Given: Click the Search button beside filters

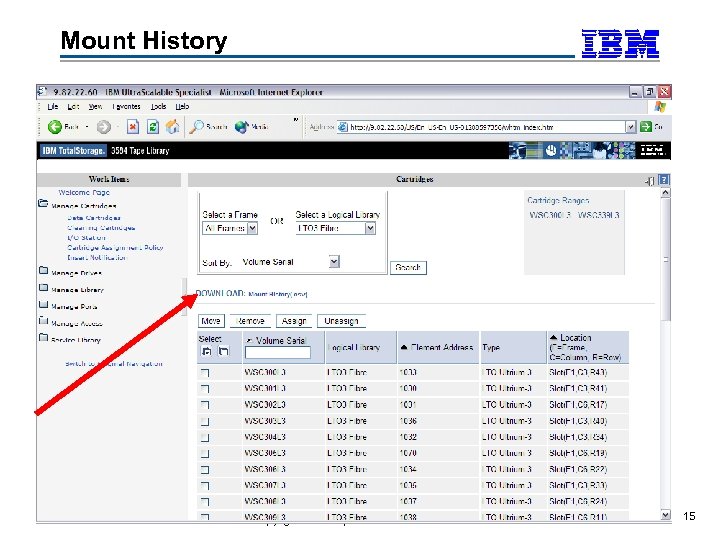Looking at the screenshot, I should (408, 268).
